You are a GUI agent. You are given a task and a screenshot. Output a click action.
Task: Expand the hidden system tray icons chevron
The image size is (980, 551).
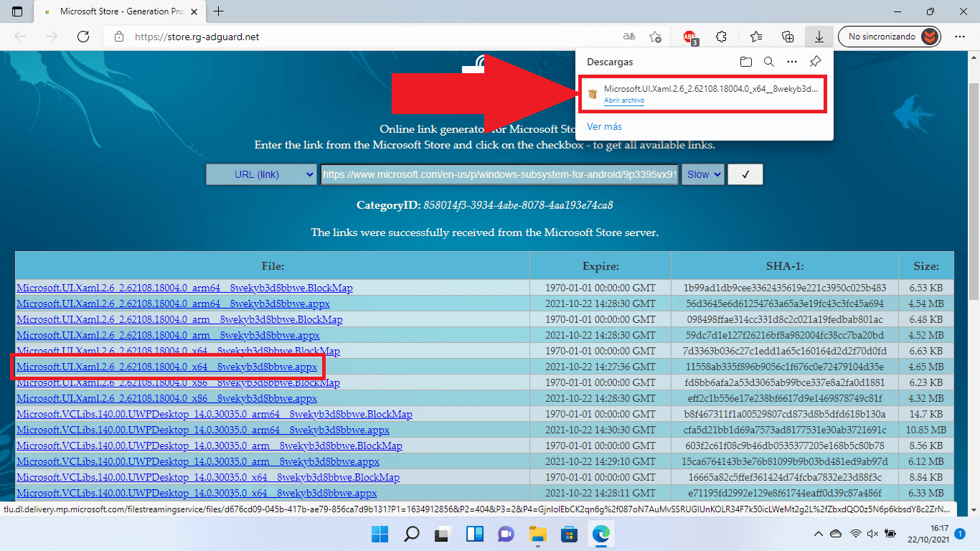[819, 534]
